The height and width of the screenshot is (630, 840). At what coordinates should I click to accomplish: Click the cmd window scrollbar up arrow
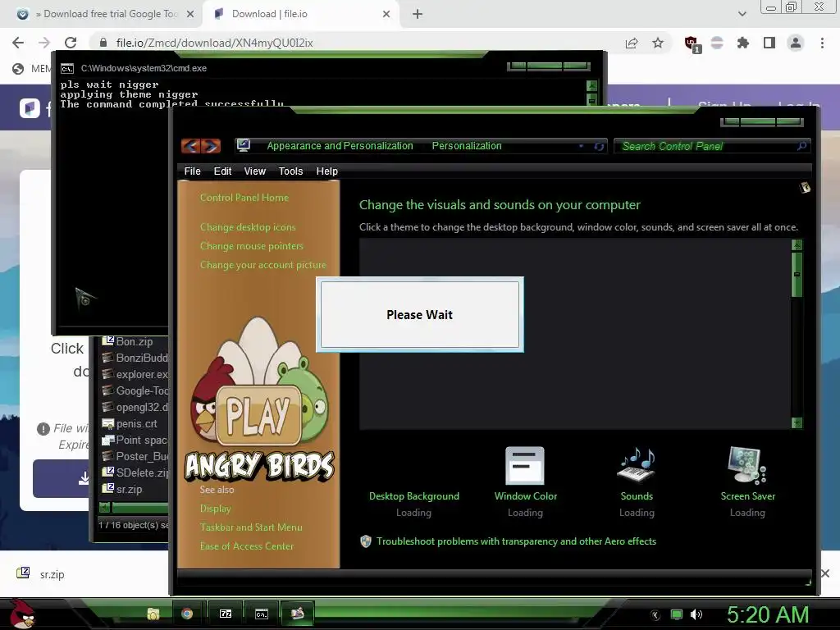(x=591, y=85)
